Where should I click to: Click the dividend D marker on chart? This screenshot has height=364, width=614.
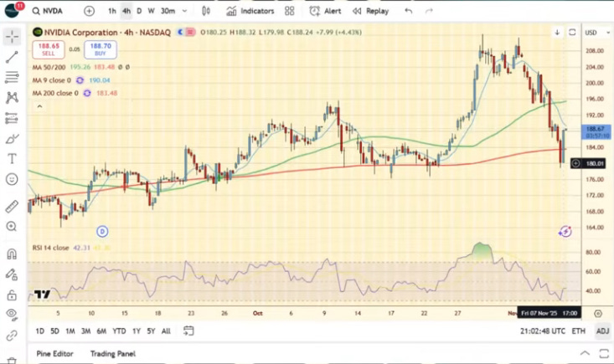tap(102, 232)
